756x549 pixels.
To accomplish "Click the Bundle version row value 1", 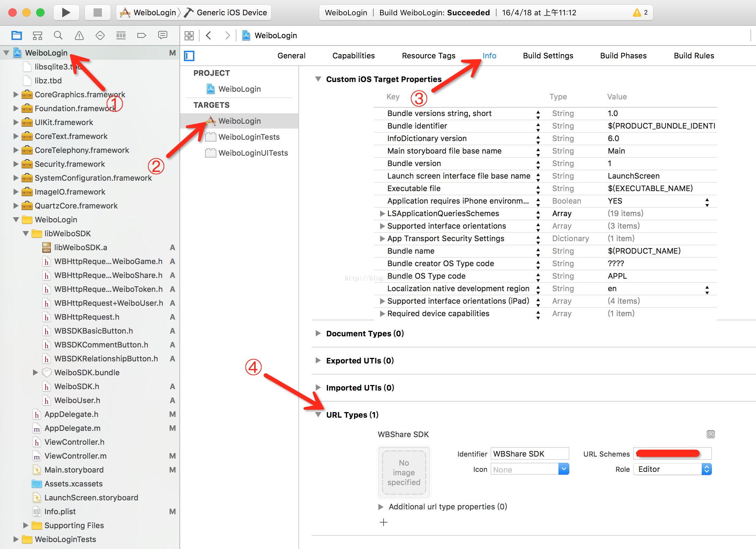I will 610,163.
